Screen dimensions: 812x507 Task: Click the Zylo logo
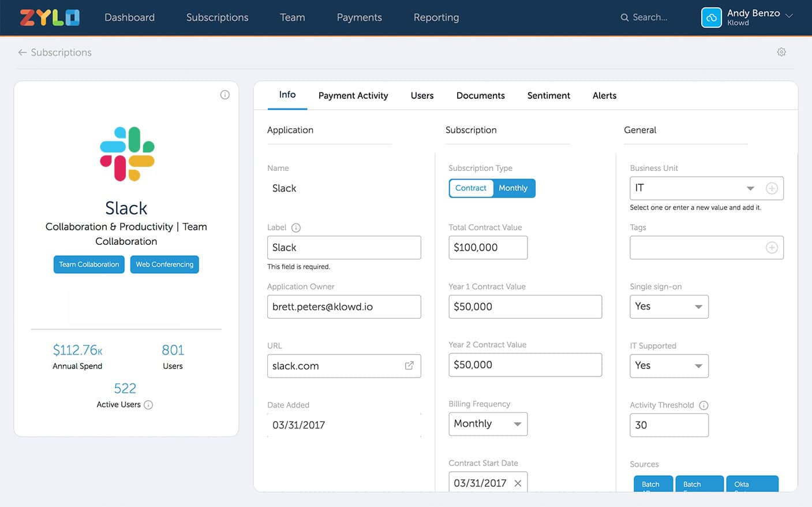pyautogui.click(x=49, y=17)
